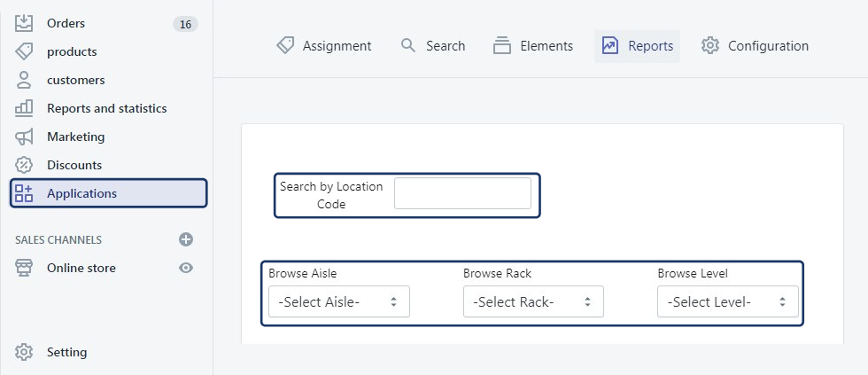Add sales channel with plus button

tap(186, 239)
